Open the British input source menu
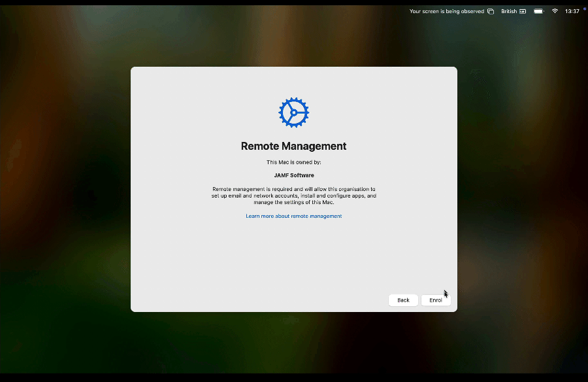588x382 pixels. click(x=509, y=11)
